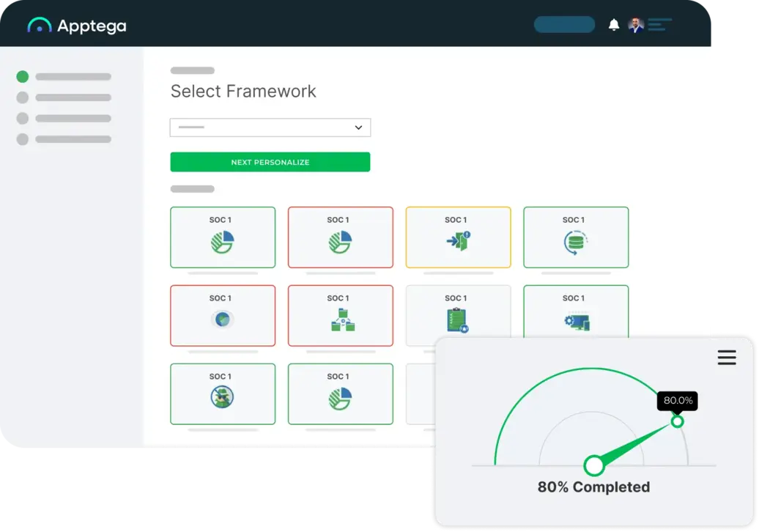
Task: Click the door entry icon in yellow card
Action: 459,240
